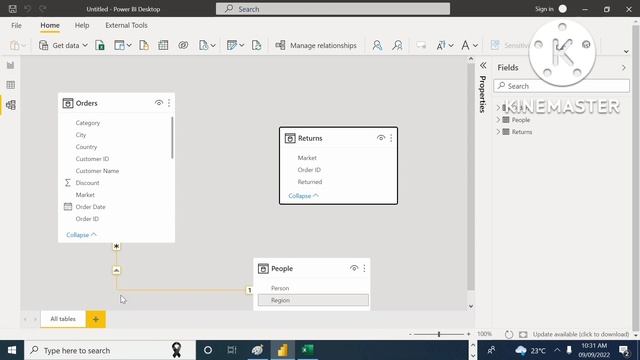640x360 pixels.
Task: Click zoom in plus button
Action: click(x=468, y=334)
